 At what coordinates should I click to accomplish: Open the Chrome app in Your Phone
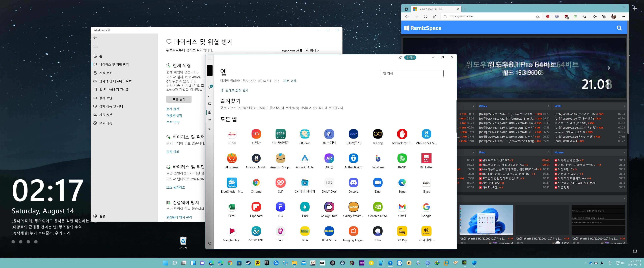(256, 183)
